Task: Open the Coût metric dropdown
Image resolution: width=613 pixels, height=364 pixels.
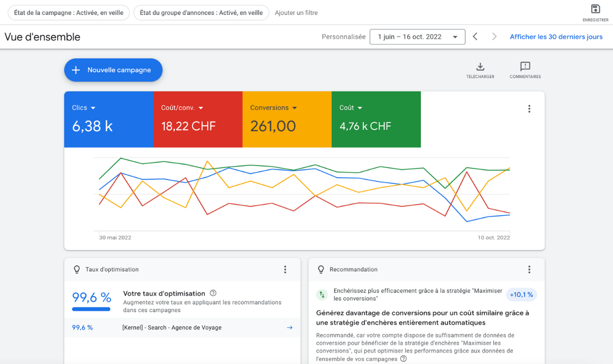Action: click(x=360, y=108)
